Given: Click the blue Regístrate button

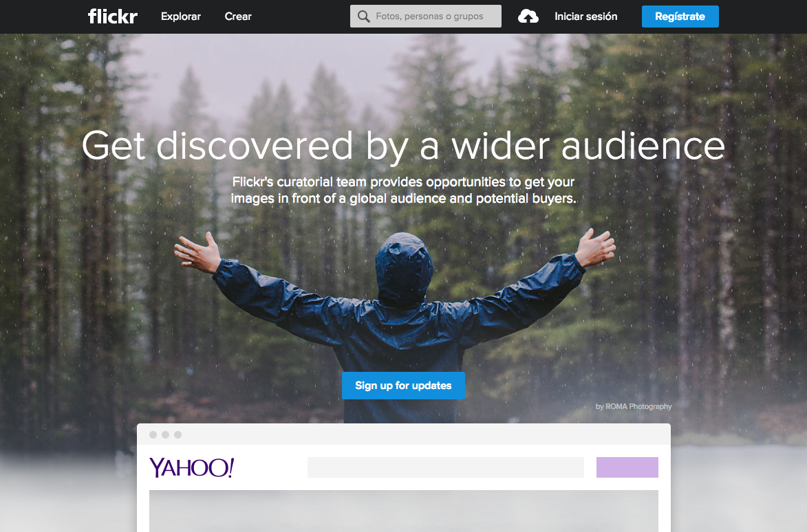Looking at the screenshot, I should (x=680, y=16).
